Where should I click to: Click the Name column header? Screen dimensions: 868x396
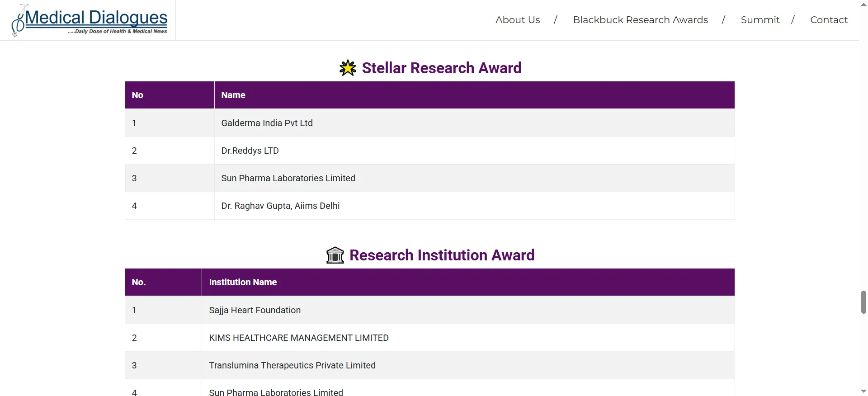pos(475,95)
